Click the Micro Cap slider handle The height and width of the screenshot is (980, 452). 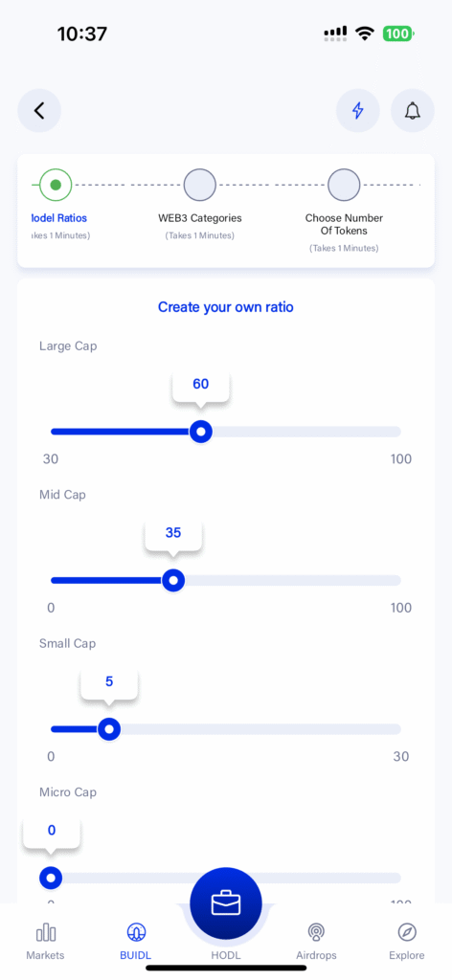pos(51,879)
